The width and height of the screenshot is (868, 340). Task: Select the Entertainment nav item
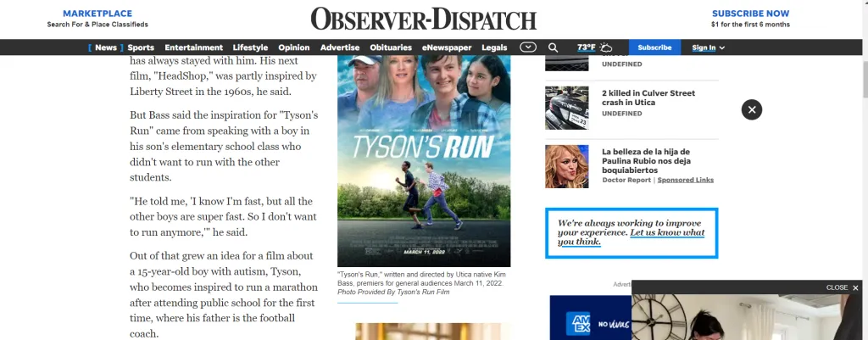(193, 47)
